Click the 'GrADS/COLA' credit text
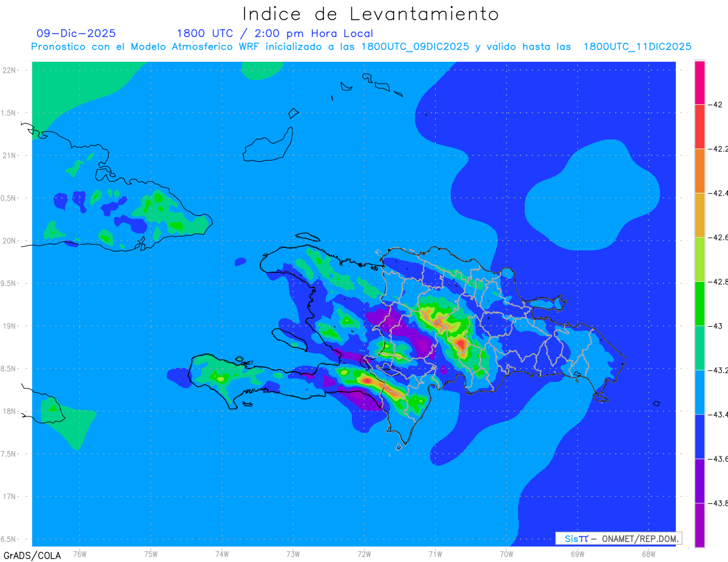This screenshot has height=562, width=728. (32, 555)
